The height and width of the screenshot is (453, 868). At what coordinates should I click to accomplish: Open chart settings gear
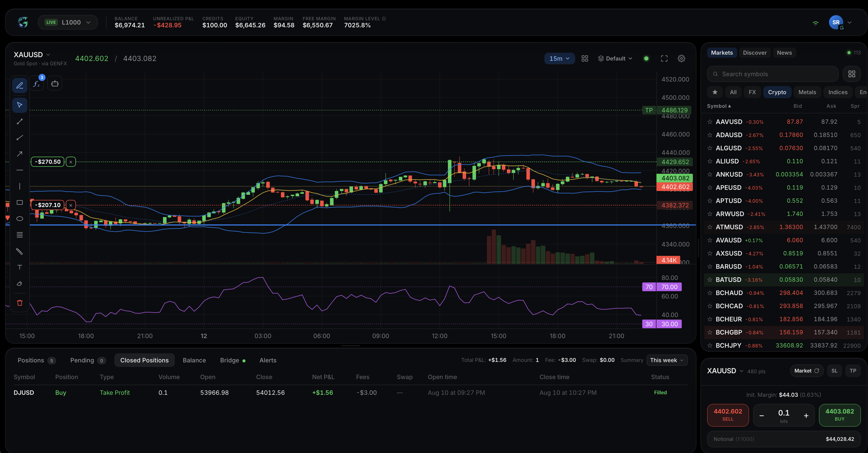681,59
